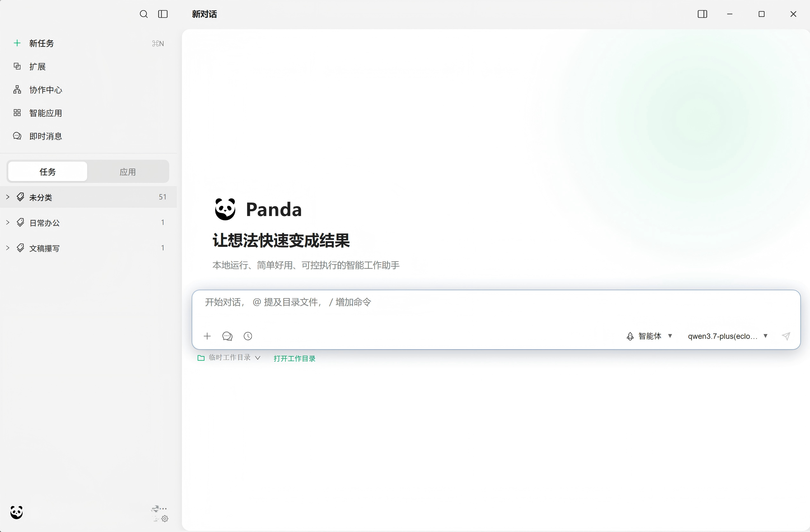Maximize the Panda window

point(762,14)
